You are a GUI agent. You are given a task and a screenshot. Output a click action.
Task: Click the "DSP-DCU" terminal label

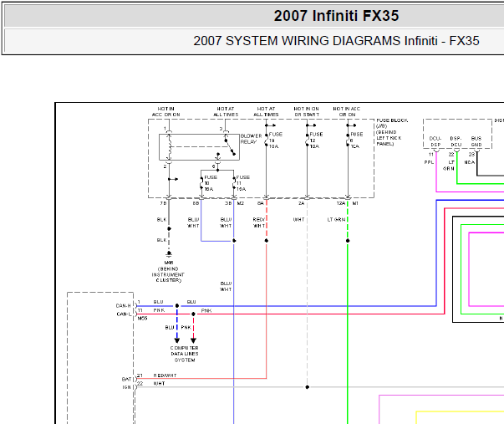click(x=456, y=141)
